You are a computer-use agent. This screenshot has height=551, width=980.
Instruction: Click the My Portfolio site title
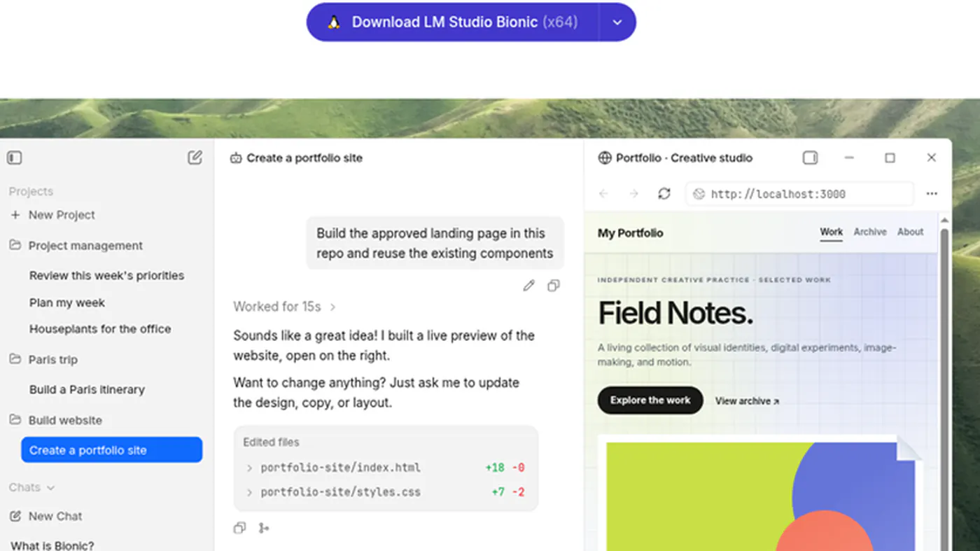[630, 233]
